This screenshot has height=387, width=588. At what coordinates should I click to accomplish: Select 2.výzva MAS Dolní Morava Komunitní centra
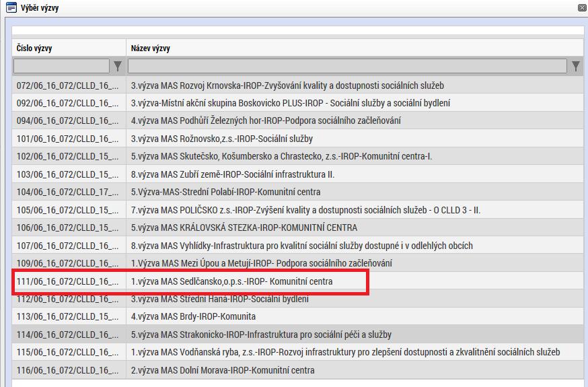[223, 370]
